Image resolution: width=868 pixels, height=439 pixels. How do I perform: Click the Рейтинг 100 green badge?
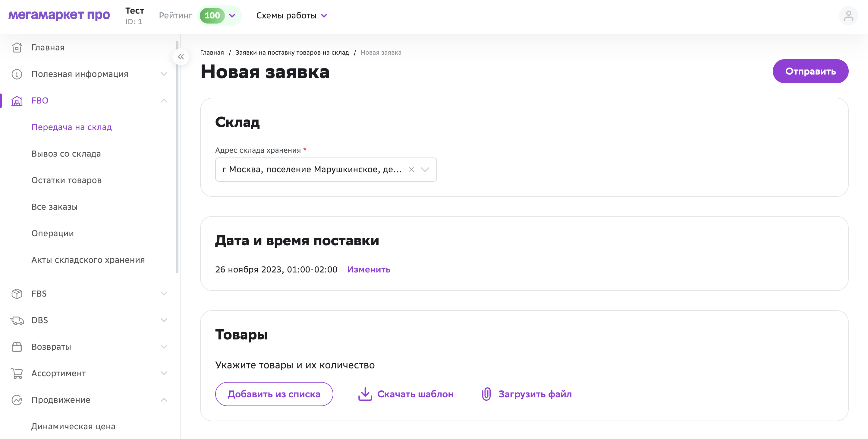point(212,15)
